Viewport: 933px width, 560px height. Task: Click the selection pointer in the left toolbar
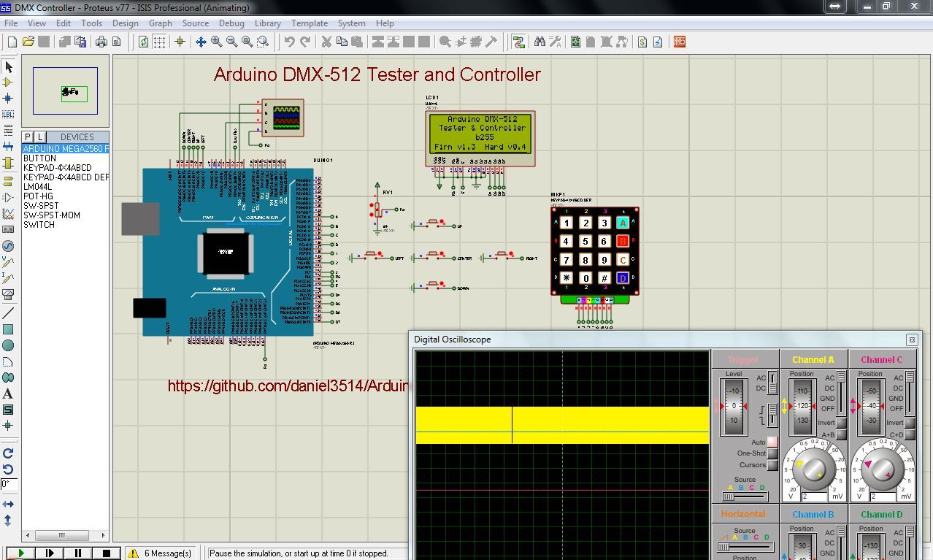(9, 66)
